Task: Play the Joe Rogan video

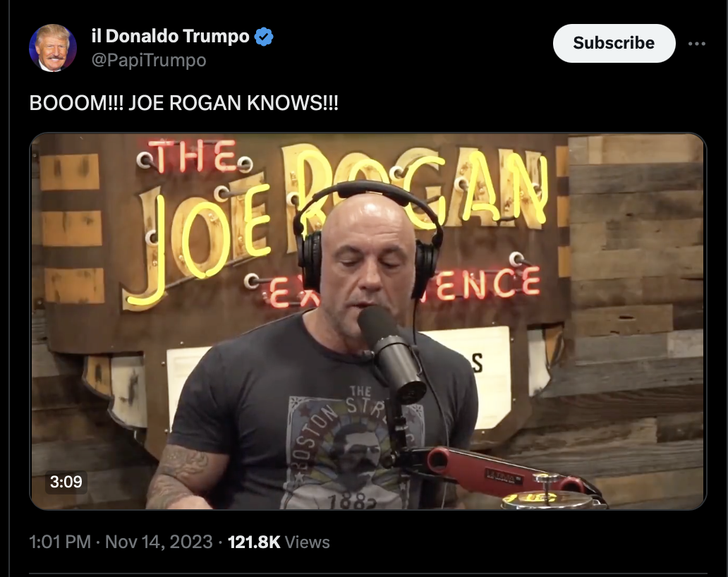Action: click(x=368, y=321)
